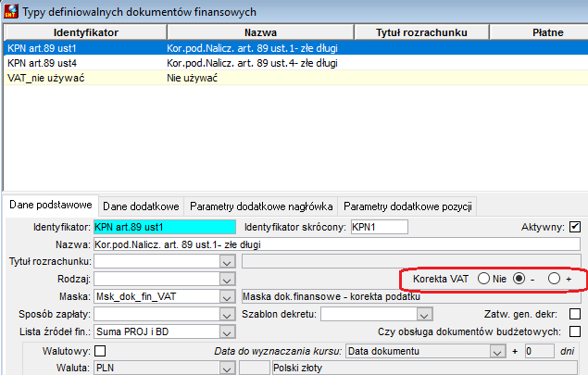
Task: Toggle the Aktywny checkbox
Action: tap(574, 227)
